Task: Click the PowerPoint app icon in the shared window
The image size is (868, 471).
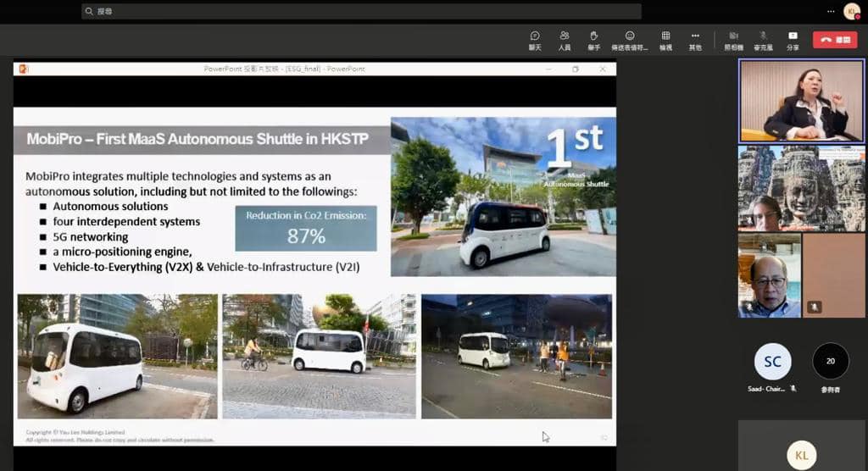Action: 23,69
